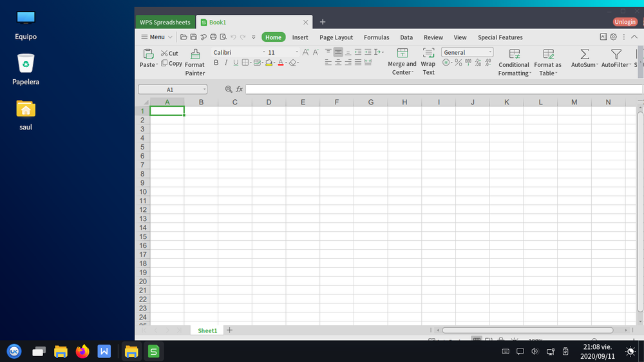Click the Cut scissors icon
Screen dimensions: 644x362
[165, 53]
